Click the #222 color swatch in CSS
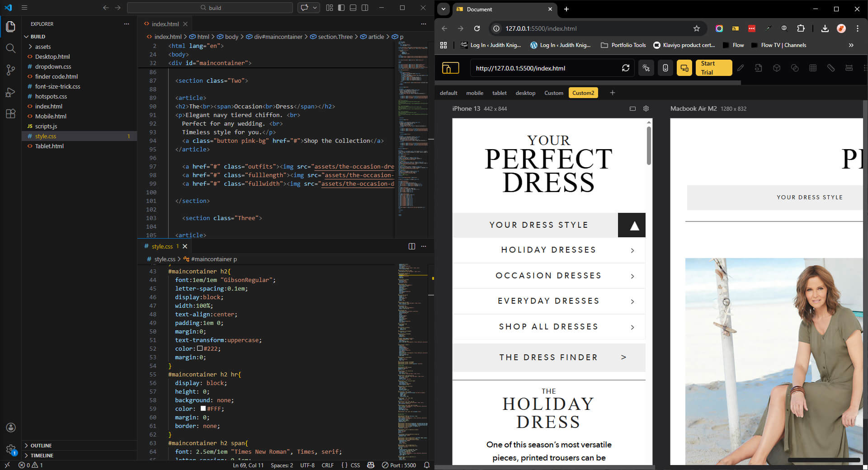Viewport: 868px width, 470px height. click(x=200, y=348)
